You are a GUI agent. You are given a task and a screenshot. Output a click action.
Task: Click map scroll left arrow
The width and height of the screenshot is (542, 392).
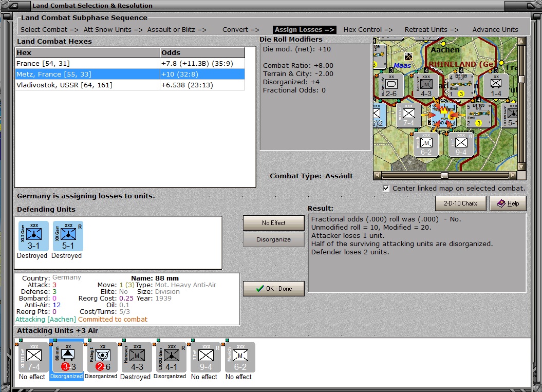377,176
